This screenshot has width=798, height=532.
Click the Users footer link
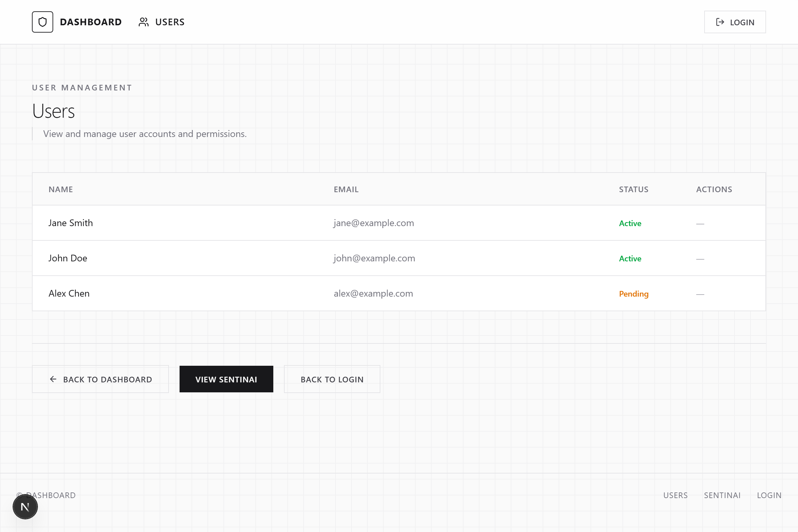tap(675, 495)
